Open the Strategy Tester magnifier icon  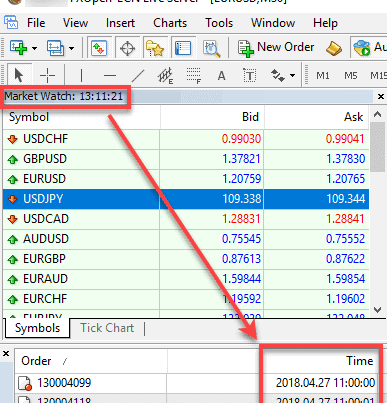212,49
